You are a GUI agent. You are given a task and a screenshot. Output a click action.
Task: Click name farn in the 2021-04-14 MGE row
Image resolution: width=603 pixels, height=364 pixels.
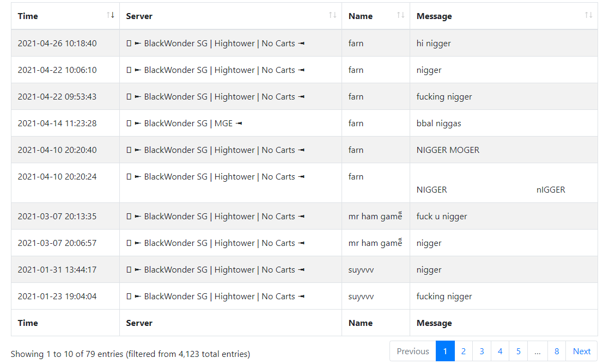click(356, 124)
